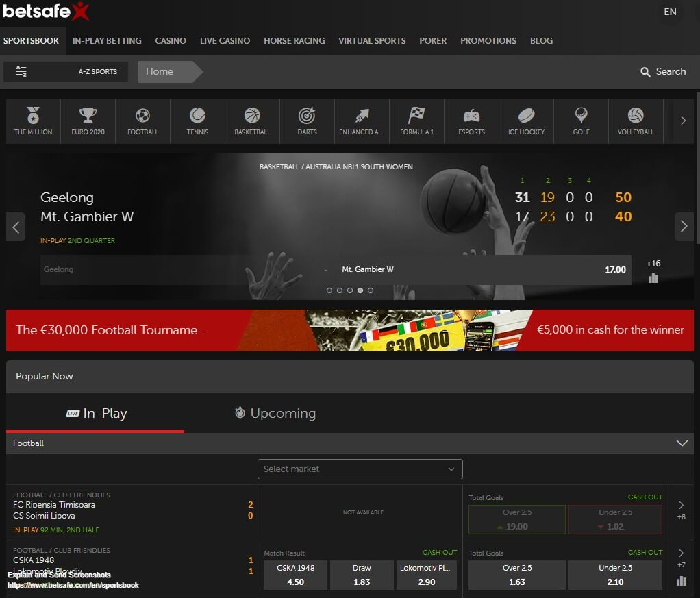Open the Casino menu item
The height and width of the screenshot is (598, 700).
point(171,40)
